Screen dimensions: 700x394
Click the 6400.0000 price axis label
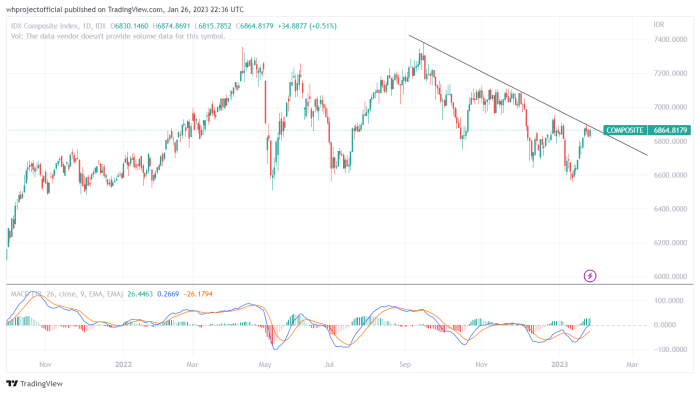click(x=670, y=209)
